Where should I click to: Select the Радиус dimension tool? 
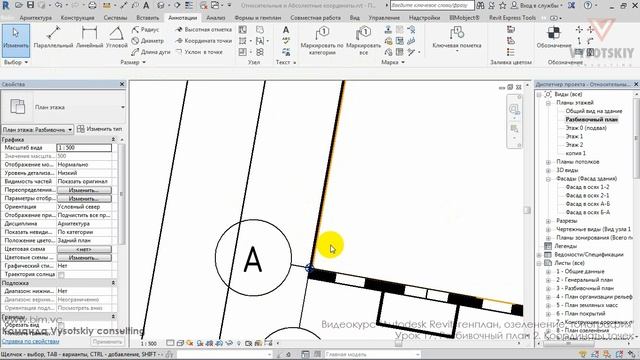[x=145, y=30]
